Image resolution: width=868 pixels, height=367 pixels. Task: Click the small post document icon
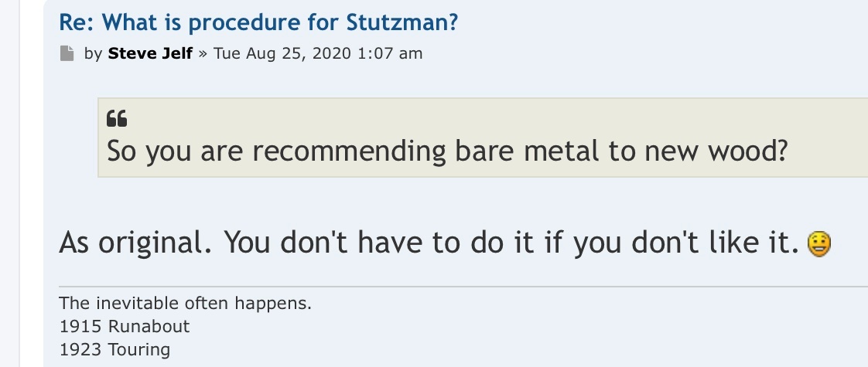pyautogui.click(x=67, y=53)
